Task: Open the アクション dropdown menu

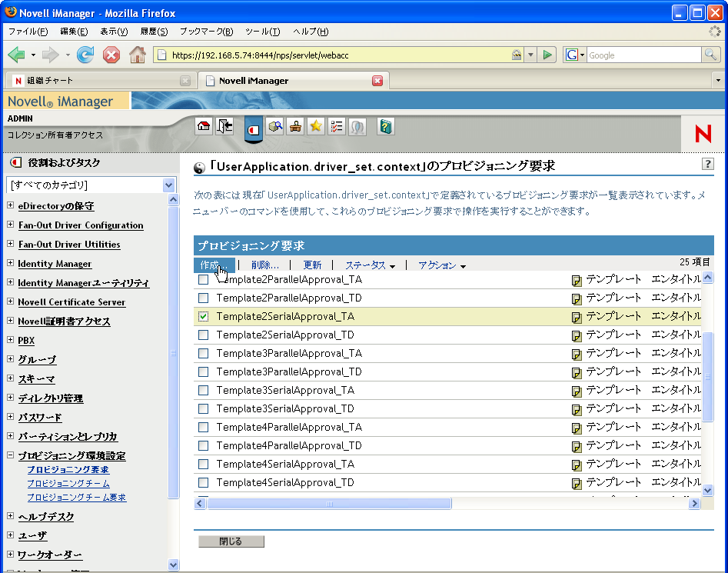Action: [442, 265]
